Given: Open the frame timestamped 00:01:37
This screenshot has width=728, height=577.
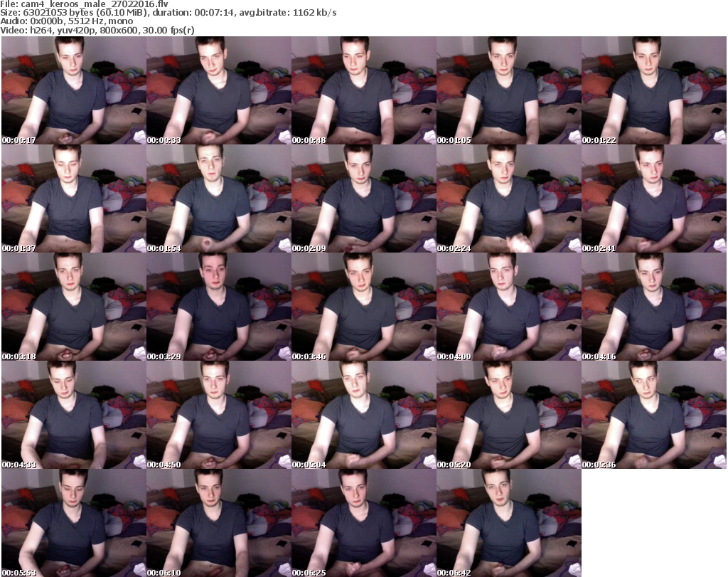Looking at the screenshot, I should pyautogui.click(x=73, y=198).
